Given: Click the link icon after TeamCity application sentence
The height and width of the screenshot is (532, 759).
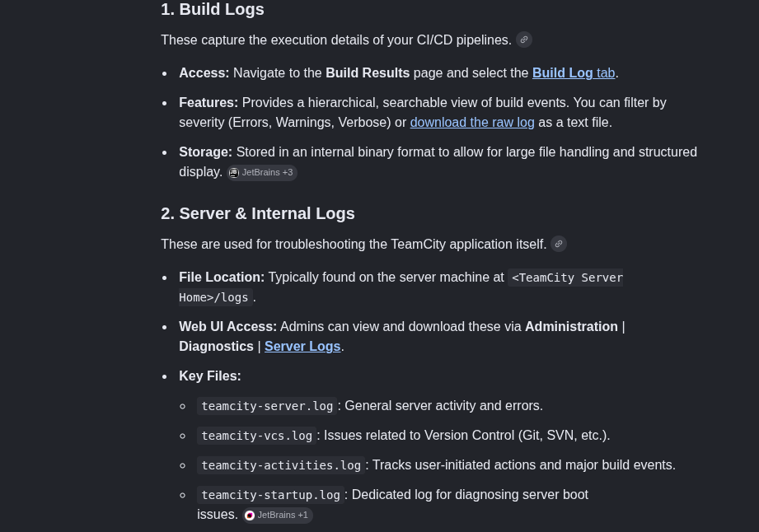Looking at the screenshot, I should [x=559, y=244].
